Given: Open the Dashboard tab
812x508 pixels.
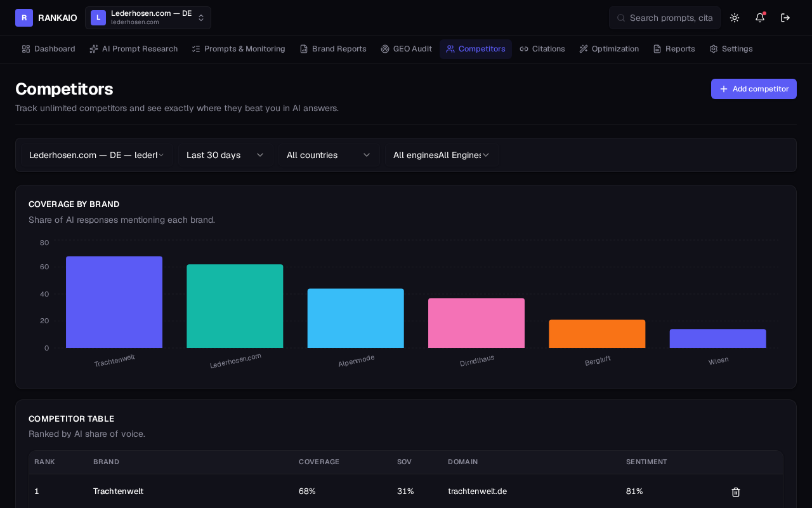Looking at the screenshot, I should (48, 49).
